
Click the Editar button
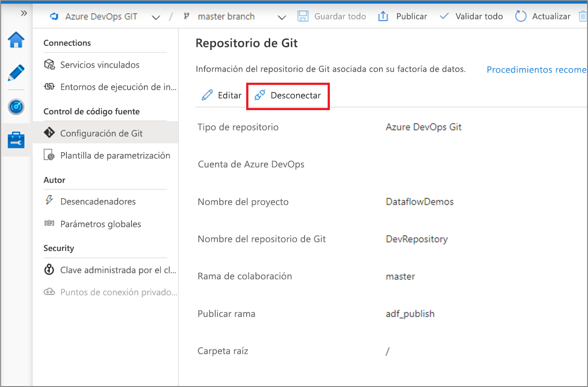[221, 95]
